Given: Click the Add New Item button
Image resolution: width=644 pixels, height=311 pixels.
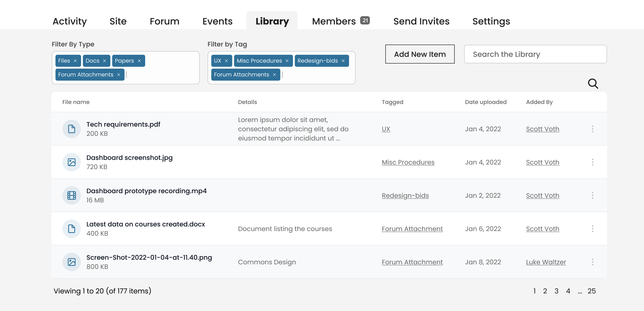Looking at the screenshot, I should click(x=420, y=54).
